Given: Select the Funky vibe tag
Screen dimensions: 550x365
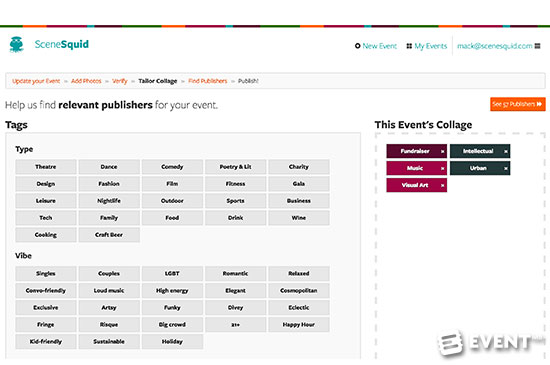Looking at the screenshot, I should pos(172,307).
